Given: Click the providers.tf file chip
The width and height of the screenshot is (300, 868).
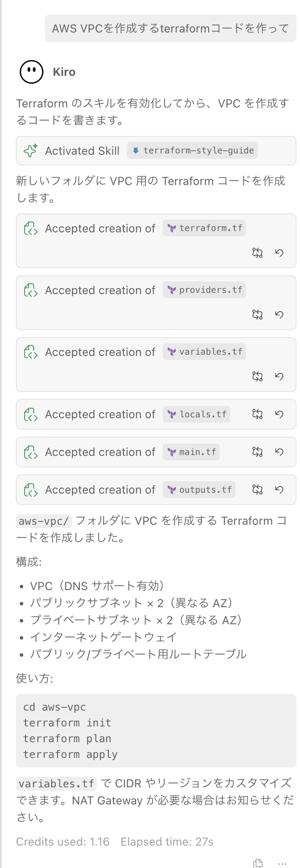Looking at the screenshot, I should coord(204,290).
